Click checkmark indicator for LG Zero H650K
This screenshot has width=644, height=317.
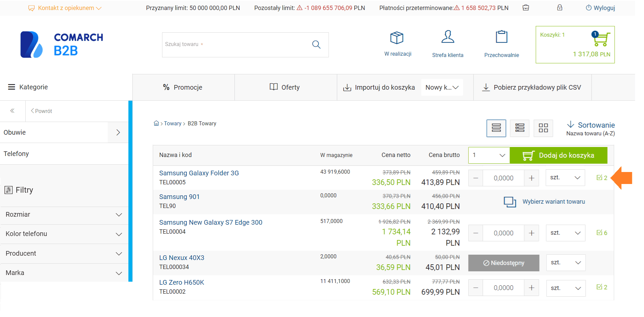pos(602,287)
